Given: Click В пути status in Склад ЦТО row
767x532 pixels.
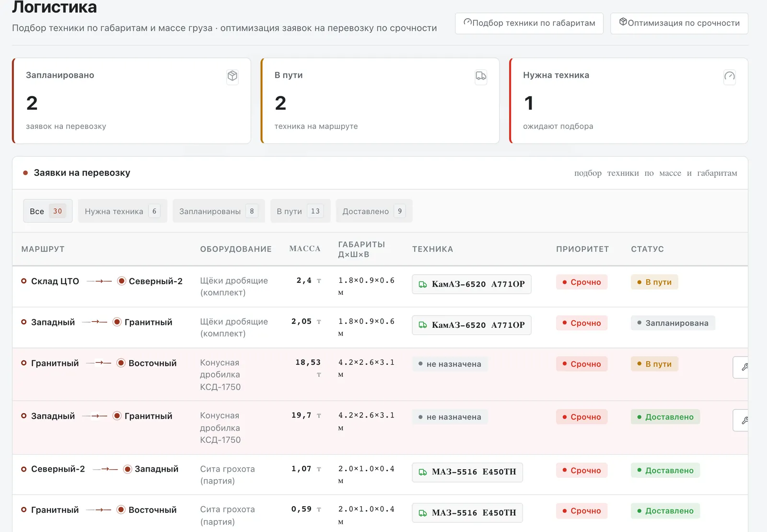Looking at the screenshot, I should 654,282.
